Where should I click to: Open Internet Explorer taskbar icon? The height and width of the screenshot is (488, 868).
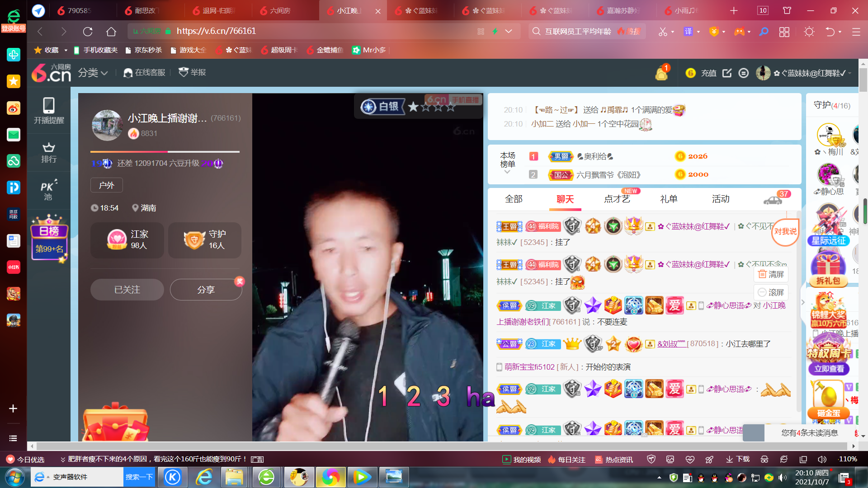click(204, 477)
